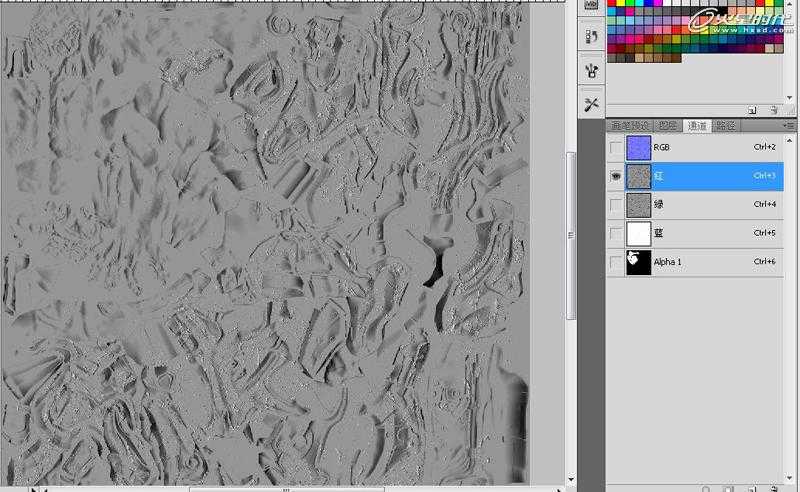Click the delete swatch trash icon
This screenshot has width=800, height=492.
[774, 110]
